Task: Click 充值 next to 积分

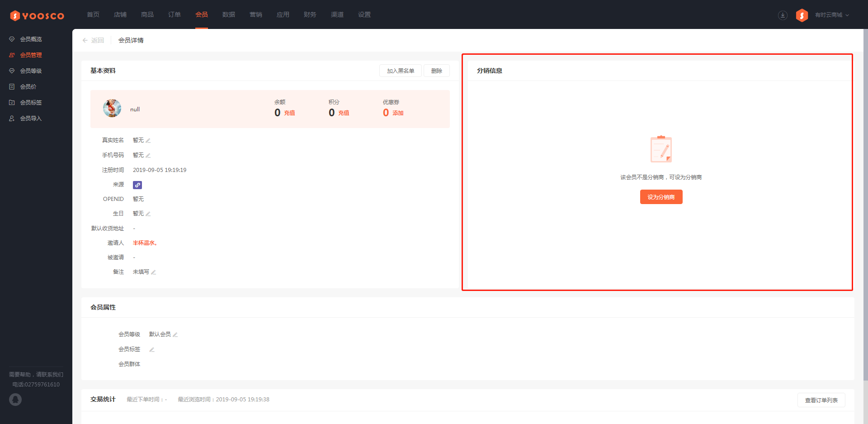Action: point(344,113)
